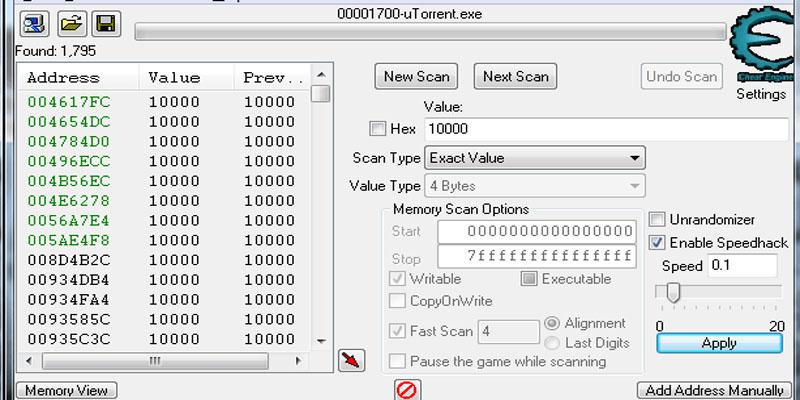Image resolution: width=800 pixels, height=400 pixels.
Task: Click the Speed input field
Action: (742, 266)
